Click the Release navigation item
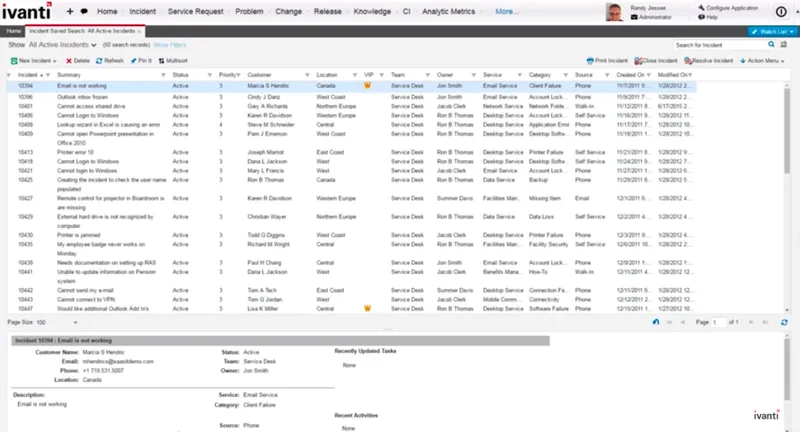This screenshot has height=432, width=800. pos(328,11)
